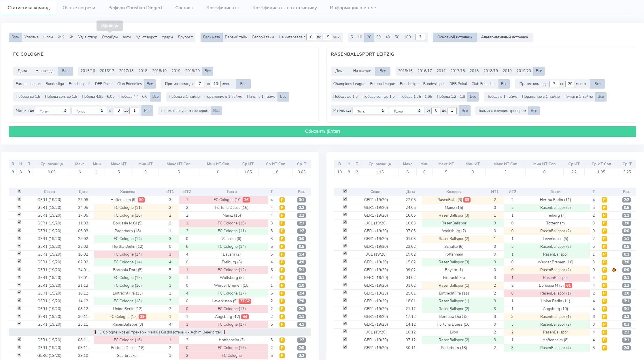Open Коэффициенты на статистику tab
Viewport: 644px width, 360px height.
click(285, 8)
